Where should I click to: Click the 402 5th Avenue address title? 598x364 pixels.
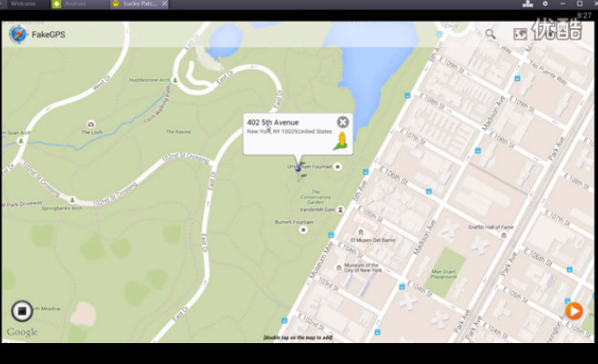pyautogui.click(x=273, y=122)
